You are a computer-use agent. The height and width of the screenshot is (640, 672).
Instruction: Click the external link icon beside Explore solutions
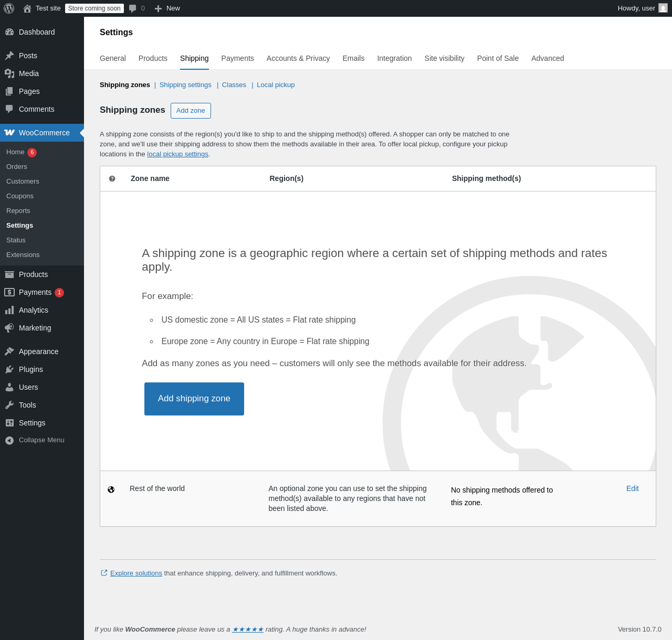tap(104, 573)
